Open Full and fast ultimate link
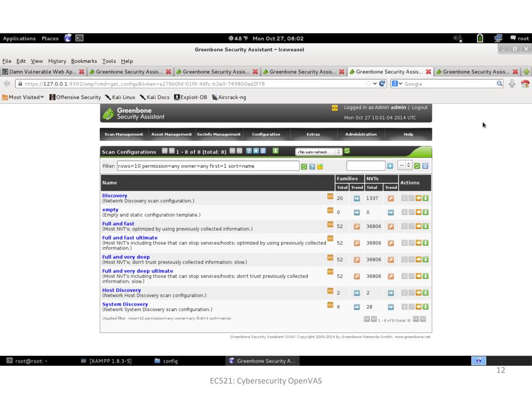The width and height of the screenshot is (532, 399). coord(130,238)
